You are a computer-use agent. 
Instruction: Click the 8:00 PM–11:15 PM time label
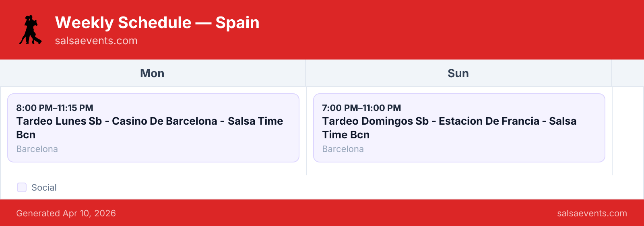click(55, 108)
